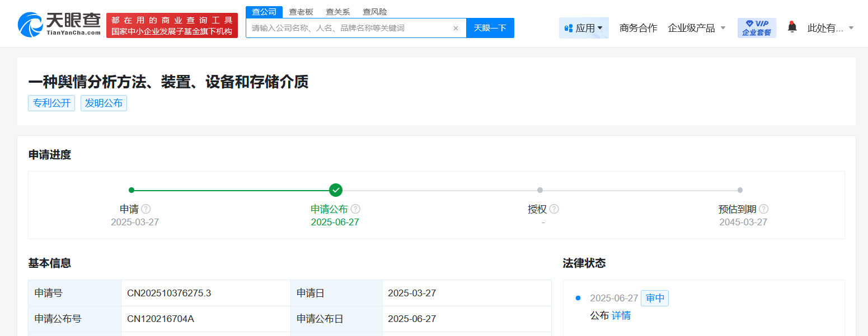The image size is (868, 336).
Task: Open the 应用 dropdown menu
Action: [x=584, y=28]
